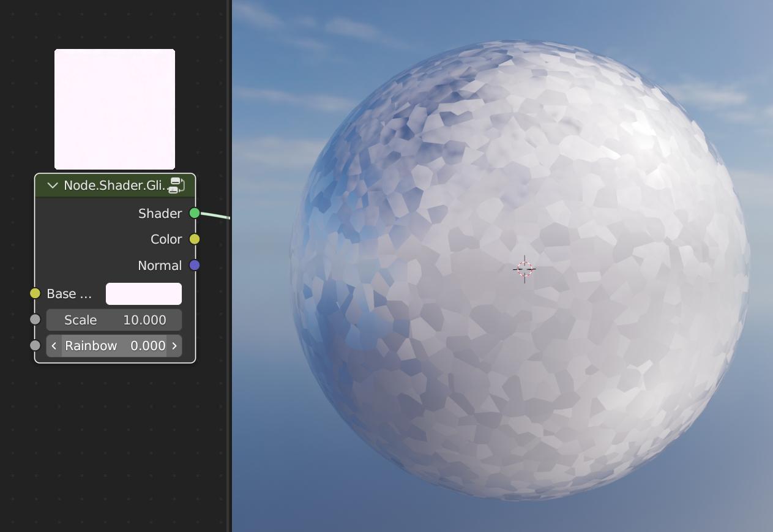Select the Node.Shader.Gli node title
This screenshot has width=773, height=532.
(x=116, y=185)
